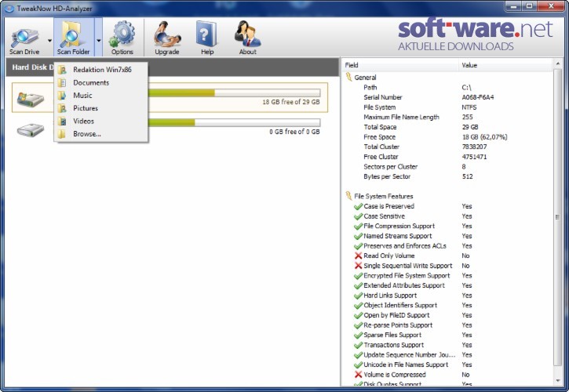Screen dimensions: 569x392
Task: Click checkmark beside File Compression Support
Action: pos(358,226)
